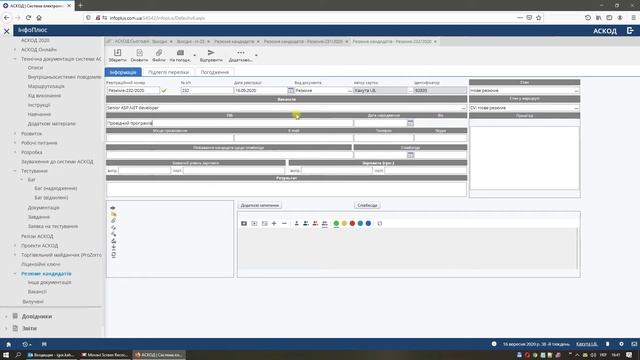
Task: Open the Резюме 231/2020 document tab
Action: (303, 42)
